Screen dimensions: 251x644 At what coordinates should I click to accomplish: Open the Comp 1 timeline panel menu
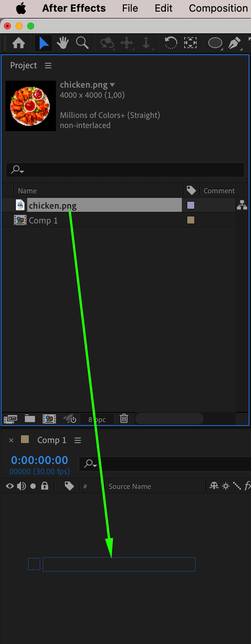coord(78,440)
